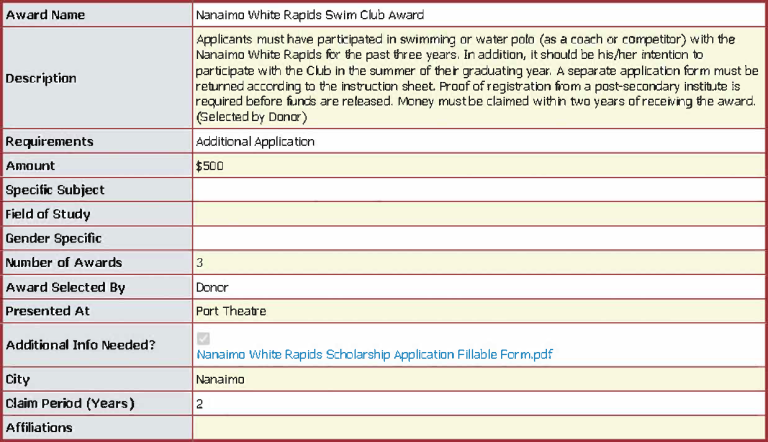The image size is (768, 442).
Task: Click the $500 amount value
Action: [x=210, y=166]
